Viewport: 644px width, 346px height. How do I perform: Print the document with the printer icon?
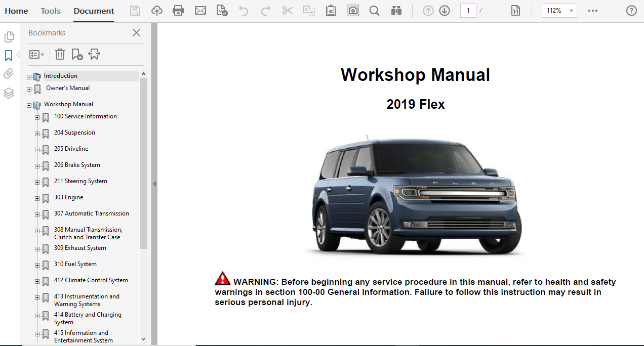point(178,11)
